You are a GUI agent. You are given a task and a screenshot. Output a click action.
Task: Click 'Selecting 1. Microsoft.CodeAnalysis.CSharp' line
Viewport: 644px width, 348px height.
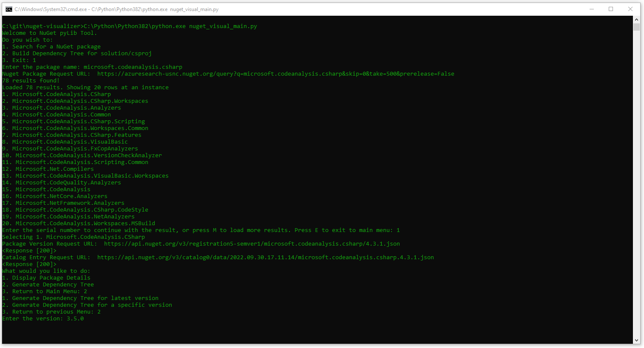pos(74,237)
